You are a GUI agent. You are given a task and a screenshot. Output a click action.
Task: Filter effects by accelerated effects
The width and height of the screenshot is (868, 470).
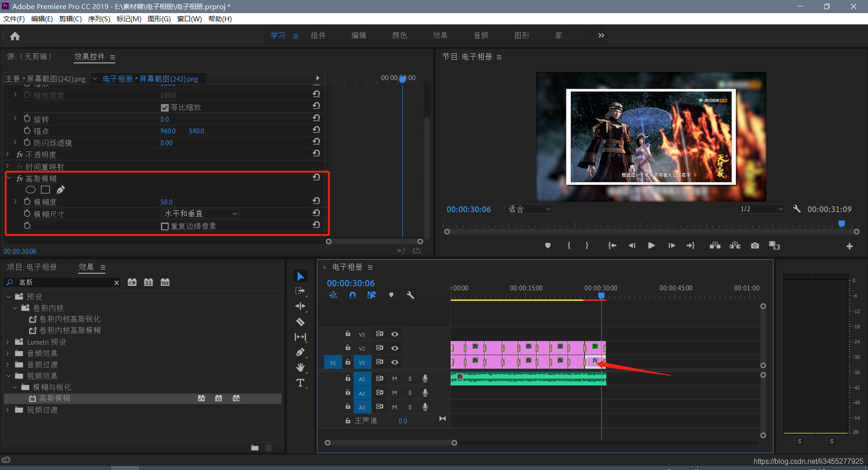[x=132, y=282]
